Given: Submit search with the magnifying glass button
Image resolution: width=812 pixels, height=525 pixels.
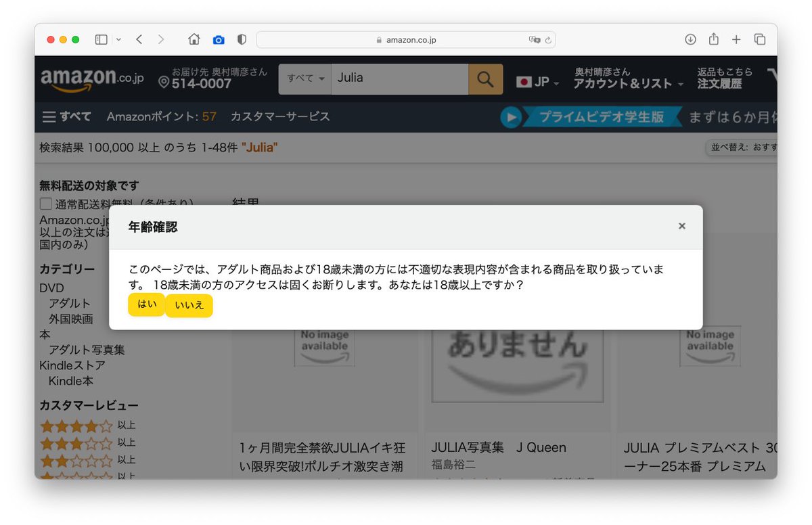Looking at the screenshot, I should pyautogui.click(x=486, y=79).
